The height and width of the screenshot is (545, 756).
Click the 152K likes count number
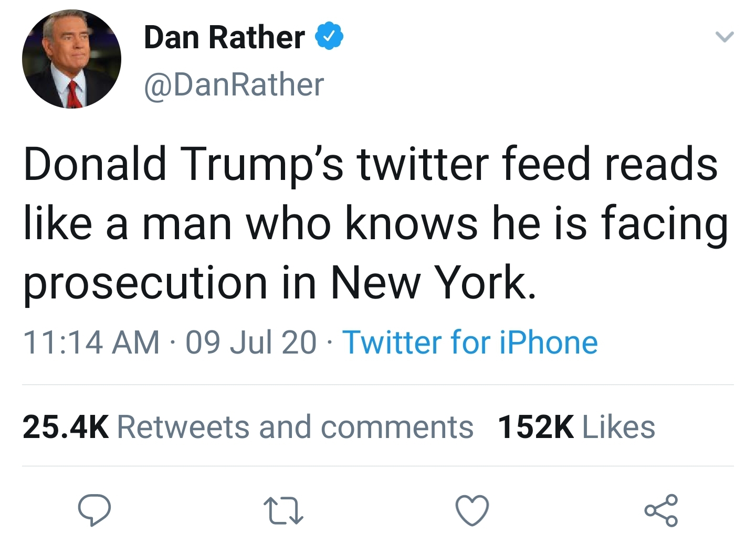[535, 426]
